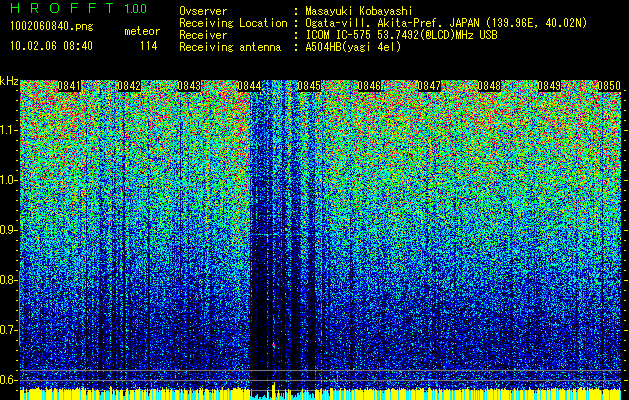Click the 0.7 kHz axis label
This screenshot has height=400, width=629.
click(8, 330)
